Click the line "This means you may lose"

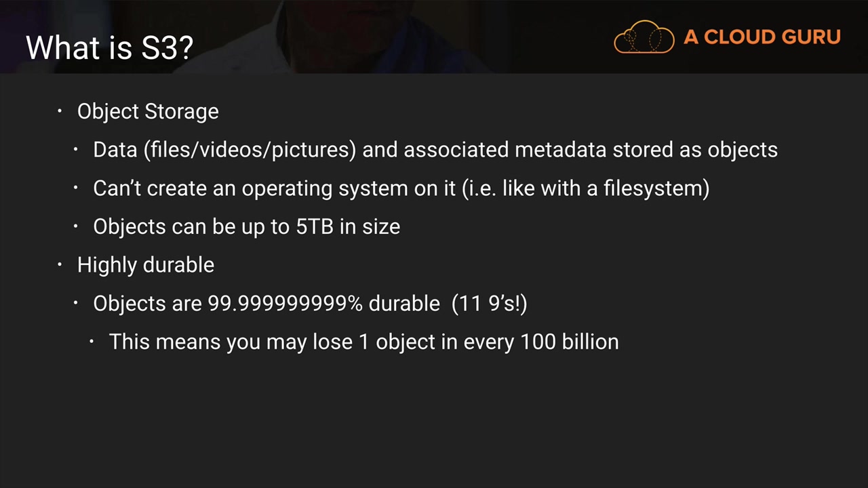363,342
